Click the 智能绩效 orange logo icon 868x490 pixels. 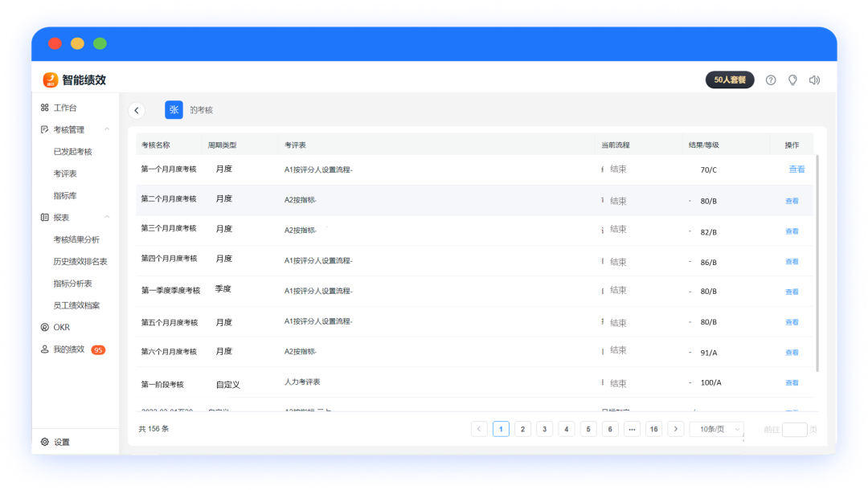(x=51, y=80)
